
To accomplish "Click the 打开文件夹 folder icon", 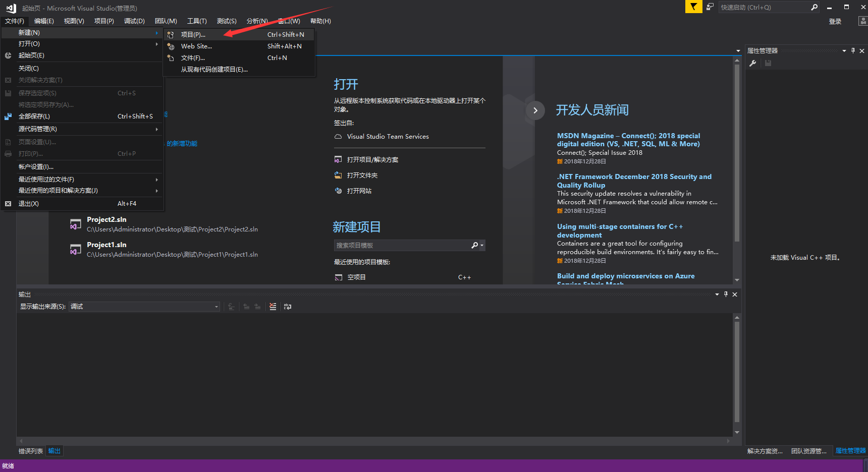I will 338,175.
